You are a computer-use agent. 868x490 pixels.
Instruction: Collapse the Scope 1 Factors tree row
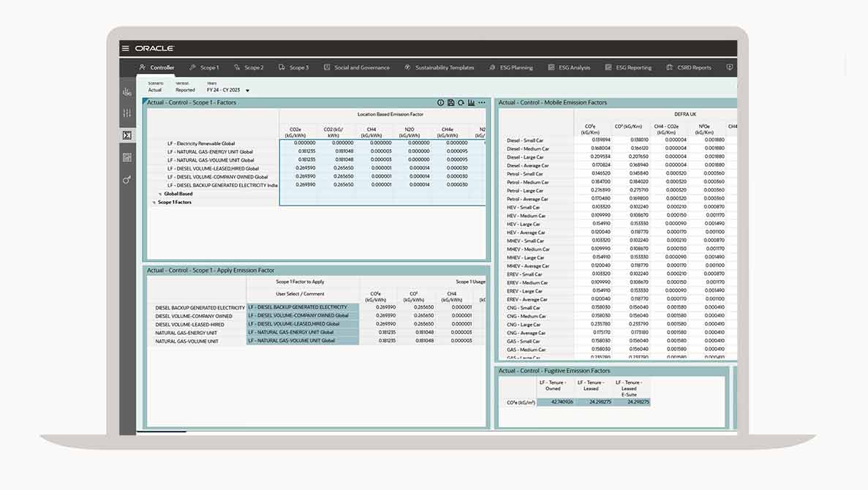[154, 203]
